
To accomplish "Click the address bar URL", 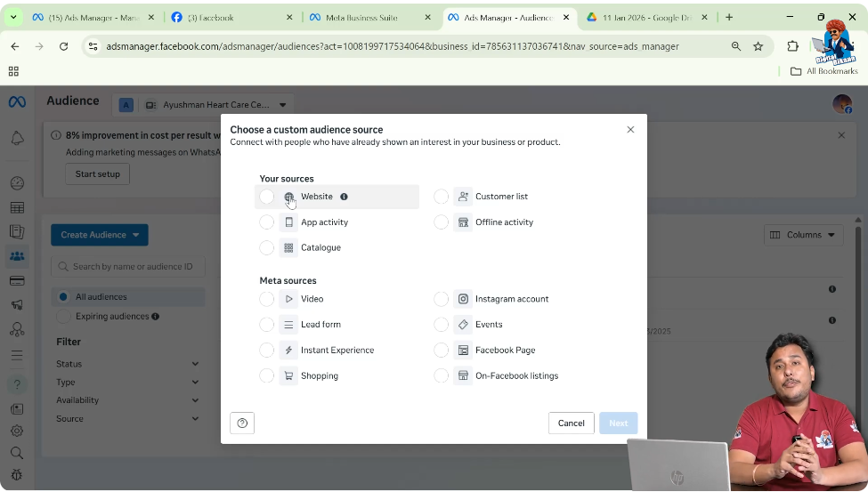I will [393, 46].
